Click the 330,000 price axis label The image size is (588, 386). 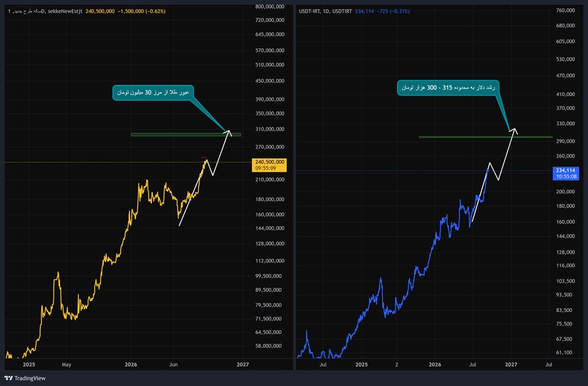[566, 123]
